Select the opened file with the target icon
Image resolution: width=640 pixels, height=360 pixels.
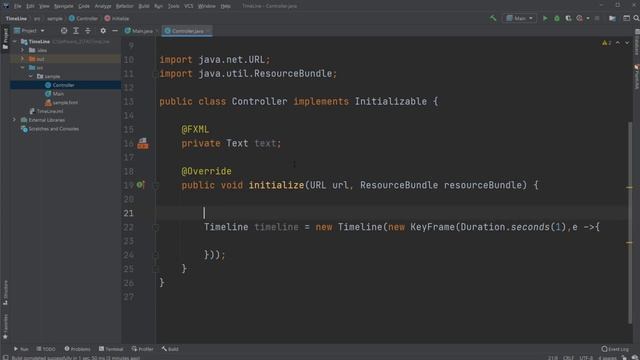pyautogui.click(x=64, y=31)
